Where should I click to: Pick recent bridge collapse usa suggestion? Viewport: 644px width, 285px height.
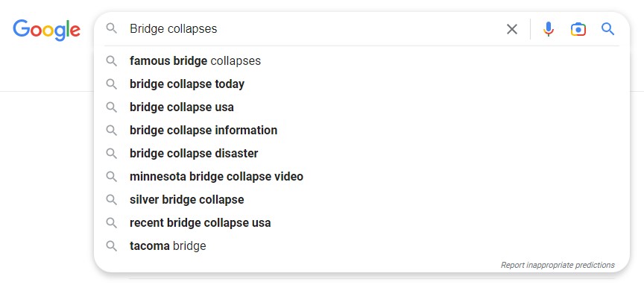point(362,222)
